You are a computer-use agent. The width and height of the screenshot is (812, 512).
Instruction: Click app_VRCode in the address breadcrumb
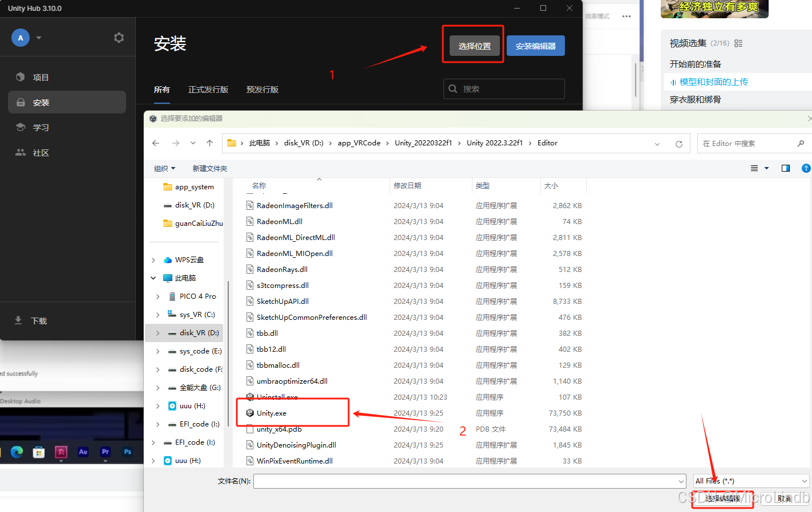click(359, 143)
